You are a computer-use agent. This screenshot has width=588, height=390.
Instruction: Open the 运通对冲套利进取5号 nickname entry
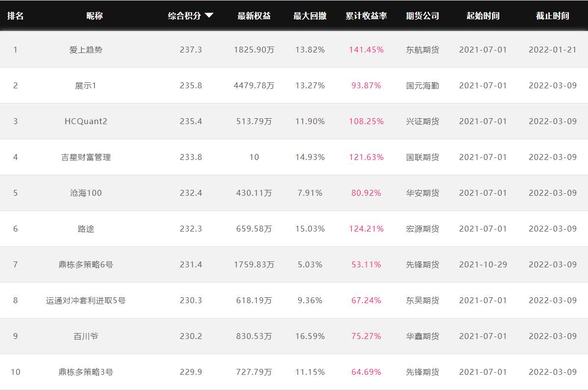[x=86, y=300]
